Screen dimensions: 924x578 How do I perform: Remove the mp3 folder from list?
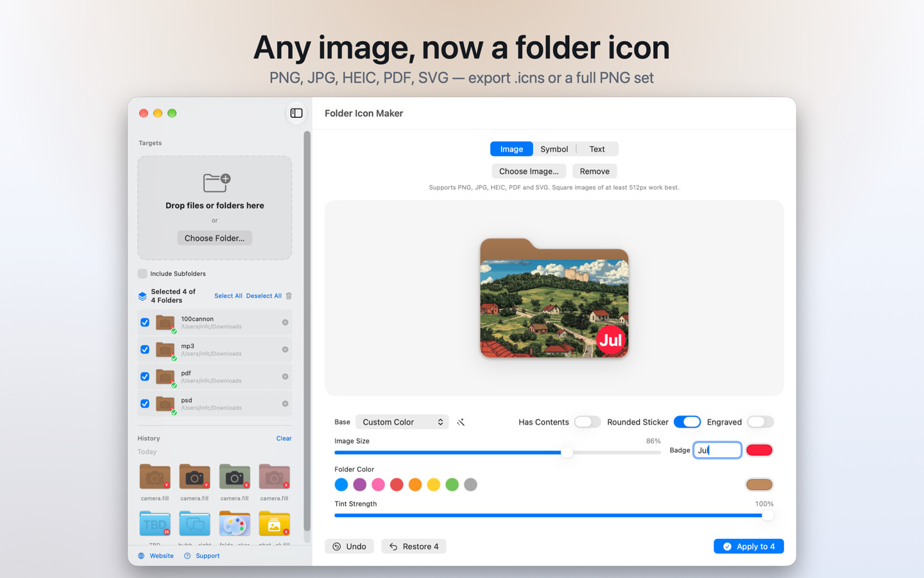click(285, 349)
